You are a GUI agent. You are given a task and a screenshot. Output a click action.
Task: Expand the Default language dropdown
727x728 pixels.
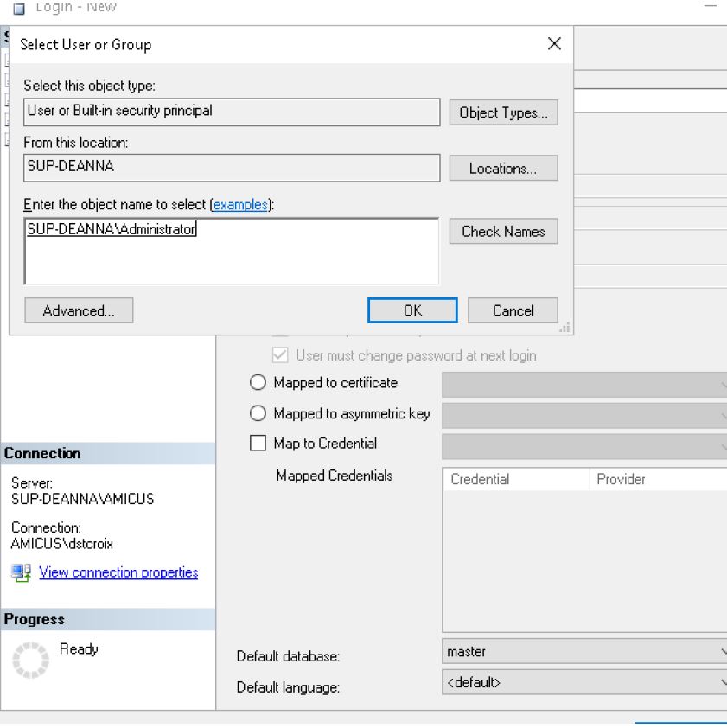[x=584, y=682]
